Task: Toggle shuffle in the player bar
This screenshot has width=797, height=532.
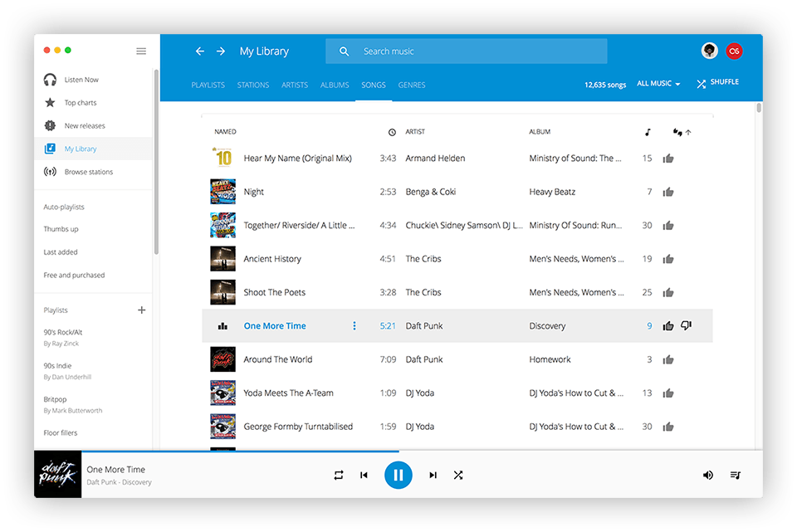Action: point(458,475)
